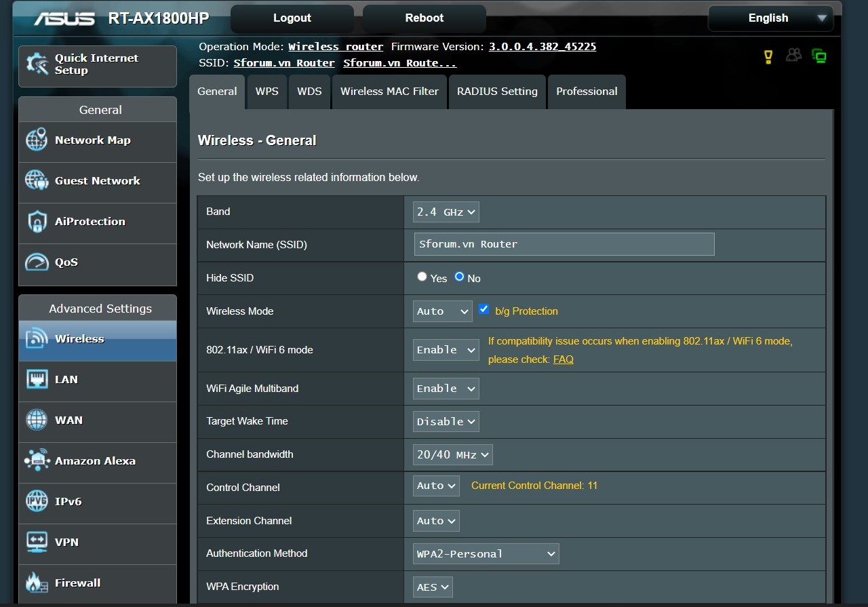
Task: Open the Wireless router operation mode link
Action: coord(336,47)
